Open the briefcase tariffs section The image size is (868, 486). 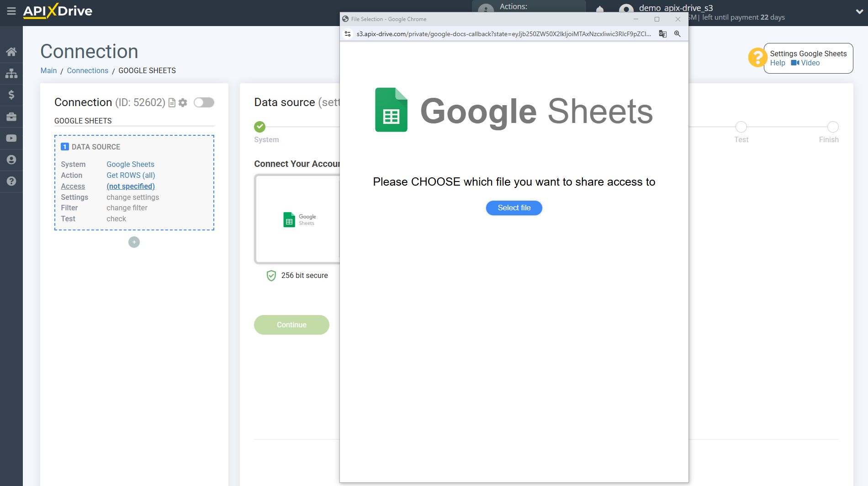pyautogui.click(x=11, y=116)
